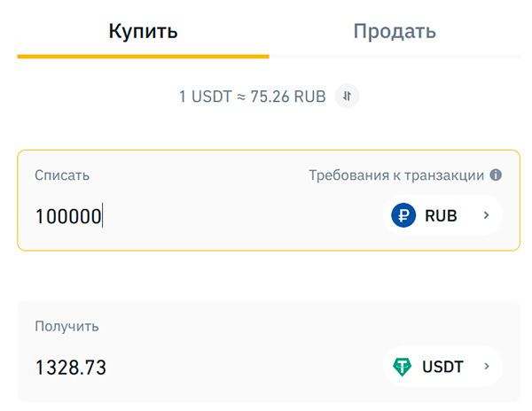This screenshot has height=411, width=532.
Task: Click the Получить field label
Action: coord(66,326)
